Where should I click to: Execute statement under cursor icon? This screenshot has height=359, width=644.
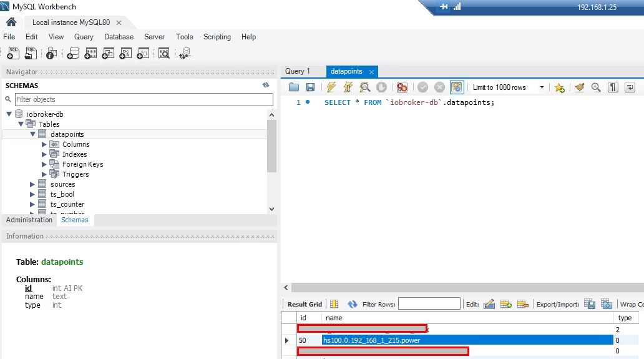(348, 87)
